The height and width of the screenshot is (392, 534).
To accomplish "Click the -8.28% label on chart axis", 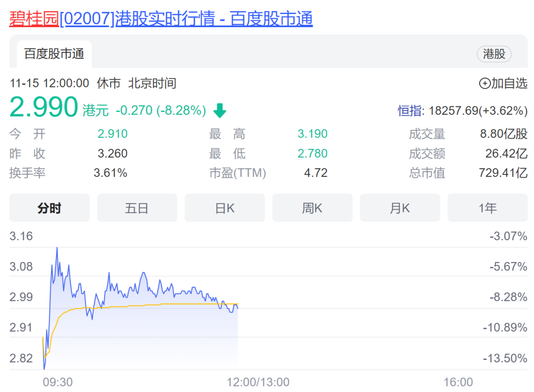I will tap(508, 297).
